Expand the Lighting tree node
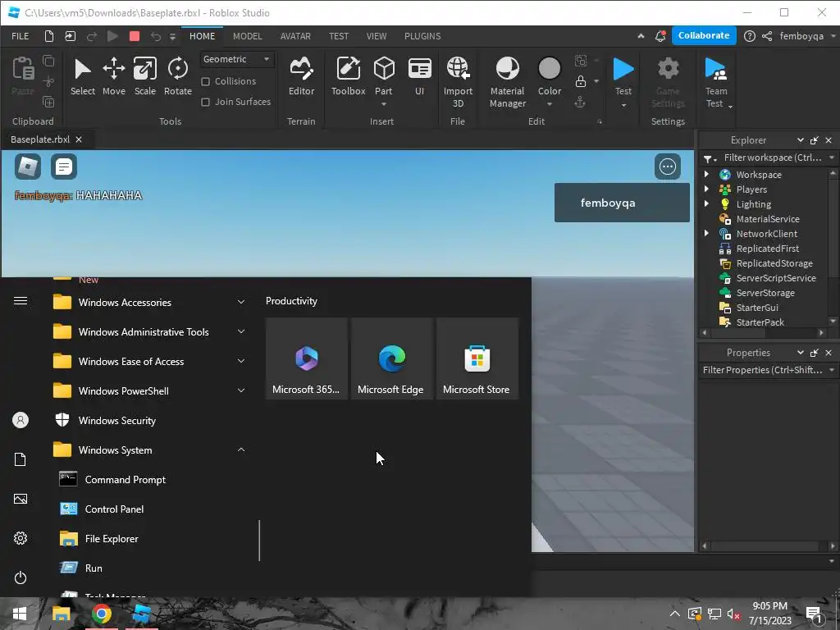This screenshot has width=840, height=630. (706, 203)
